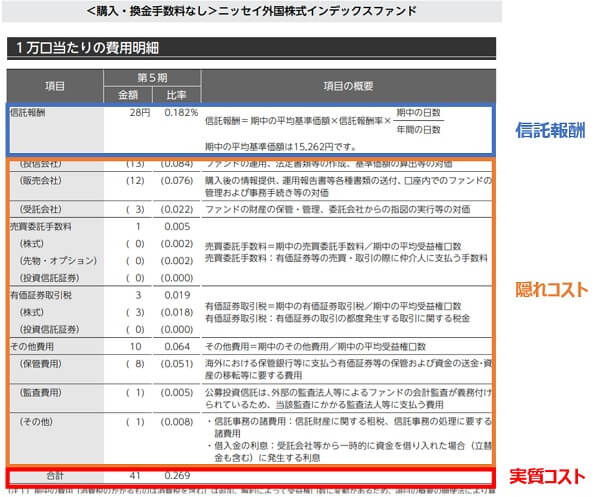Select the 0.019 ratio value
Screen dimensions: 600x497
click(177, 295)
